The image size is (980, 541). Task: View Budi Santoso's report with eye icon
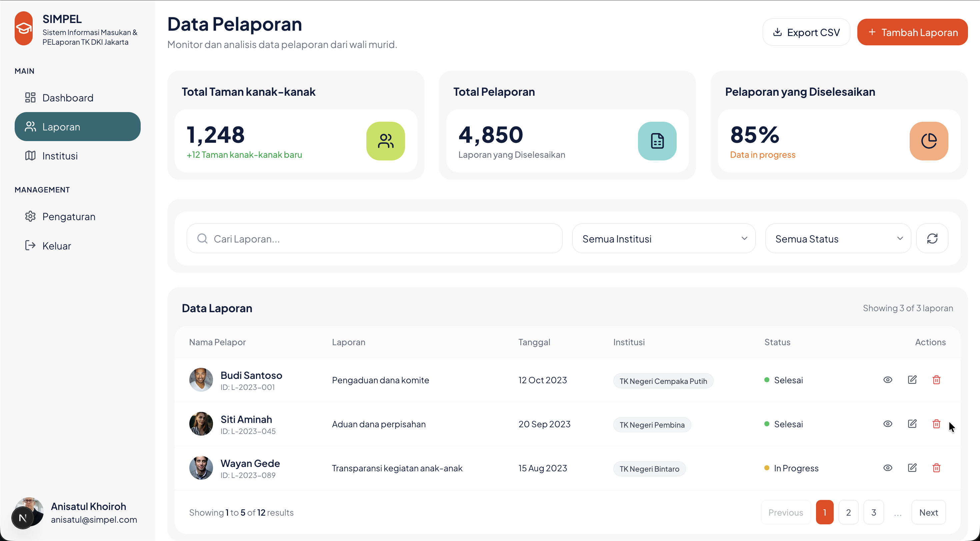click(888, 380)
